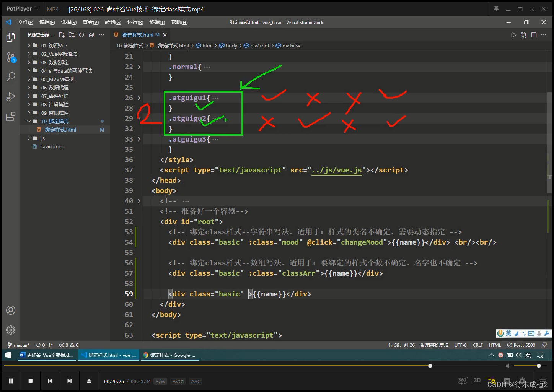
Task: Click the errors and warnings count
Action: click(x=69, y=345)
